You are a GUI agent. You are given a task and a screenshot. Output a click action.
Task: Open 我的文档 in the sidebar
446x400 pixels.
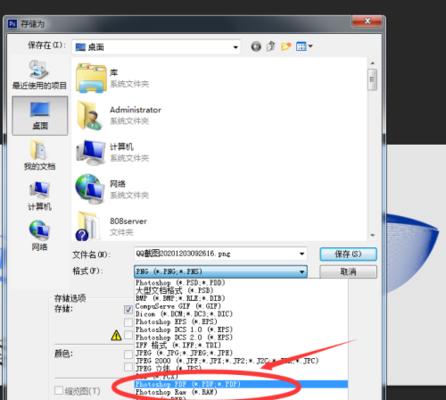pos(40,155)
